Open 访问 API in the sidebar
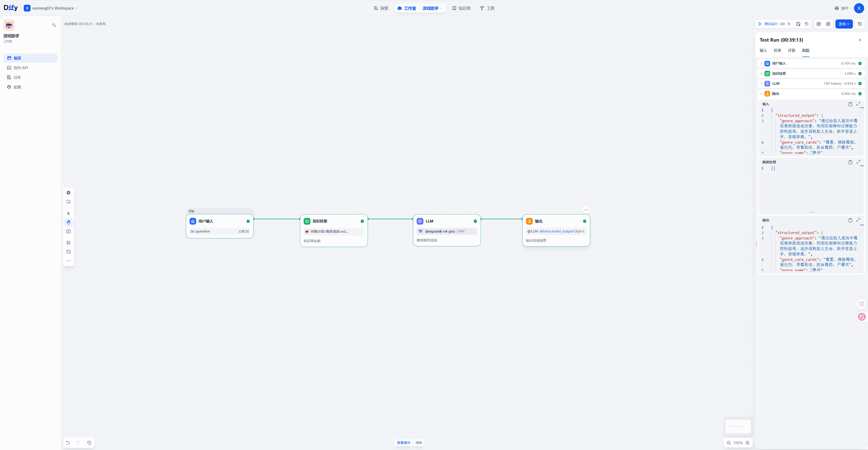Viewport: 868px width, 450px height. pos(30,68)
